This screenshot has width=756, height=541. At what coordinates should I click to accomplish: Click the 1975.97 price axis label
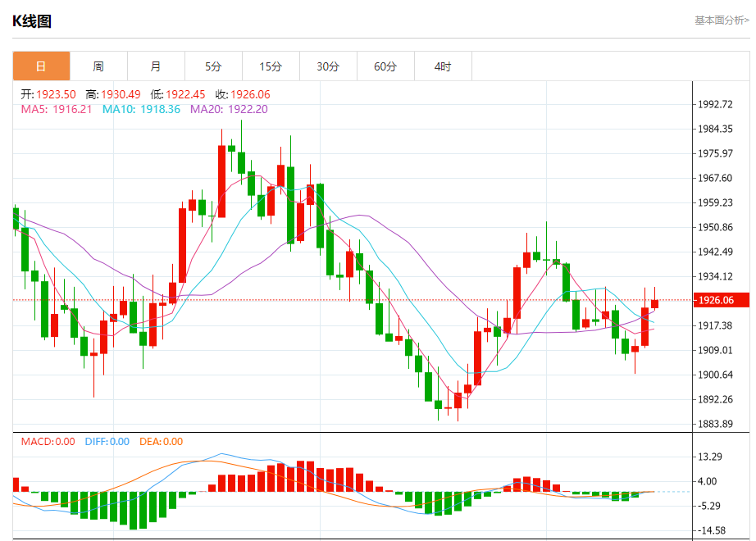pos(716,154)
